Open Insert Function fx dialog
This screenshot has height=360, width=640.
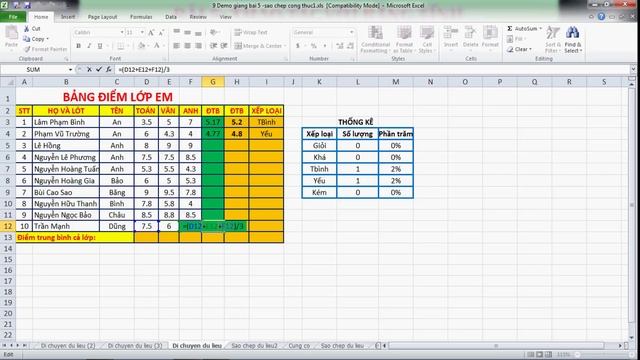[x=109, y=70]
